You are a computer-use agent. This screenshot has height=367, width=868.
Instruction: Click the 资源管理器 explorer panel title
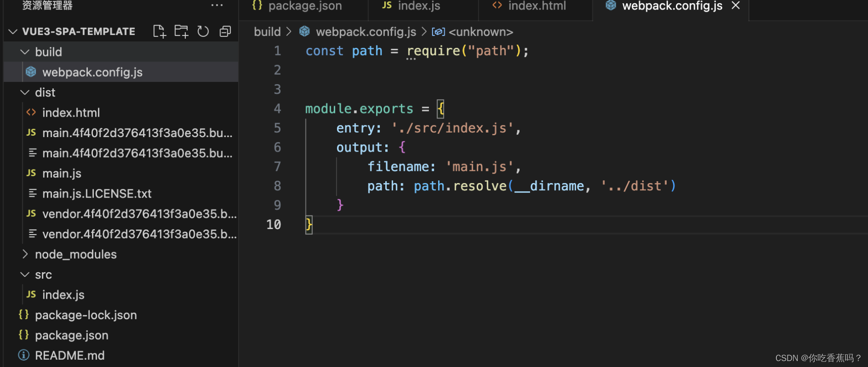(x=47, y=5)
